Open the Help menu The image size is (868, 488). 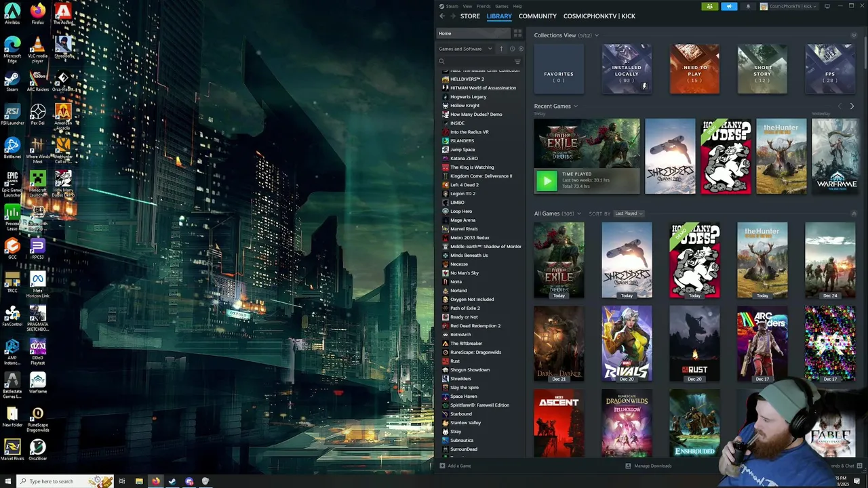point(517,6)
